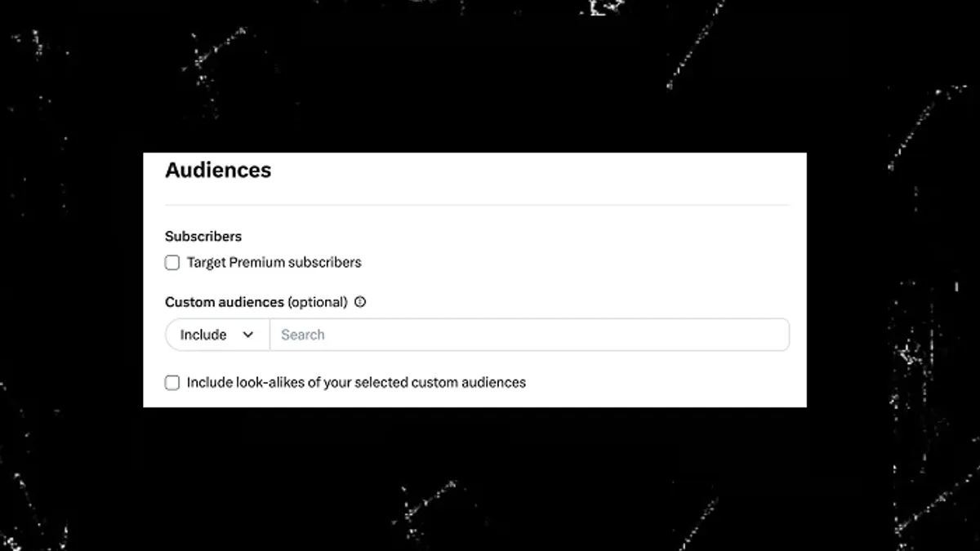980x551 pixels.
Task: Click the chevron arrow in the Include selector
Action: [x=248, y=335]
